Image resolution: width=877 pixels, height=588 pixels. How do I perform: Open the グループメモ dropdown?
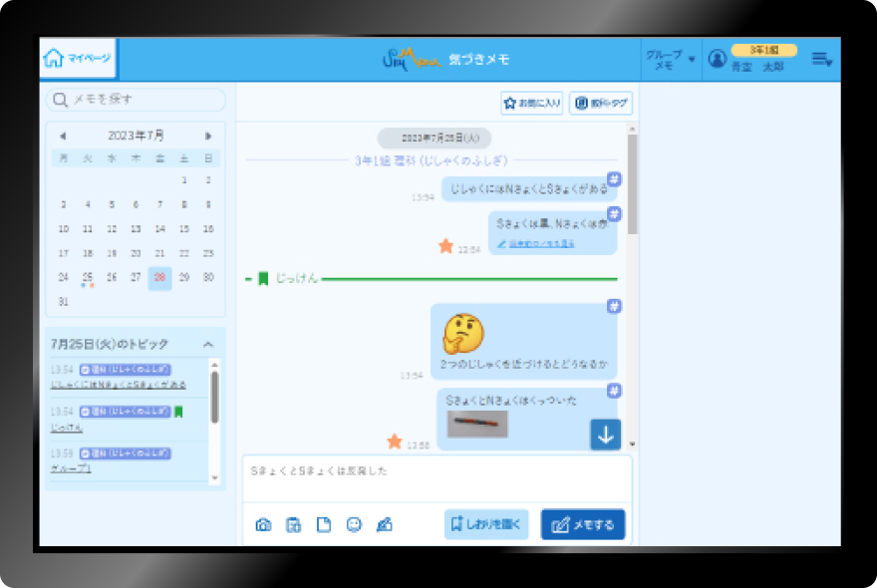670,60
